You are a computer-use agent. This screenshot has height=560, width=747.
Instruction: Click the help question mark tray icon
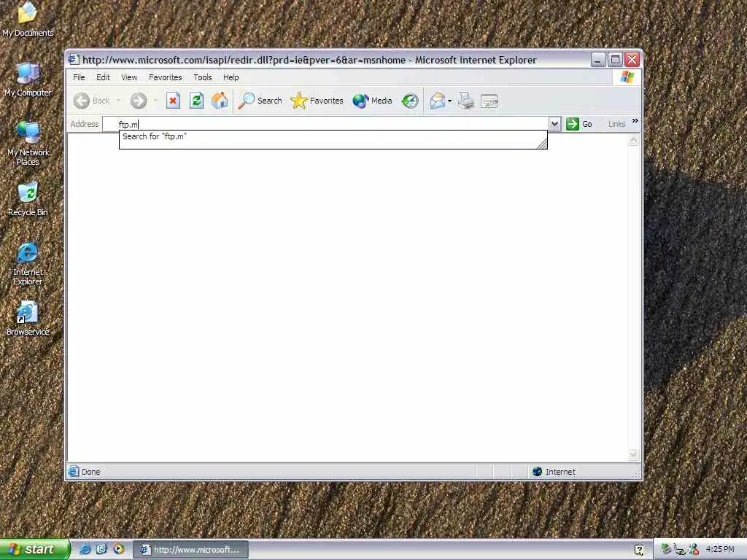pyautogui.click(x=639, y=550)
